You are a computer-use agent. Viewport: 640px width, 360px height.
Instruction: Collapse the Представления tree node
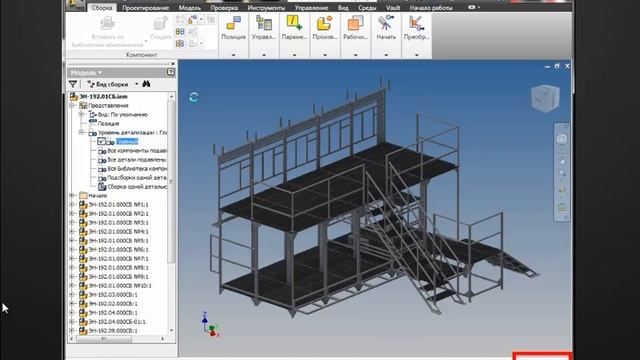[x=72, y=105]
